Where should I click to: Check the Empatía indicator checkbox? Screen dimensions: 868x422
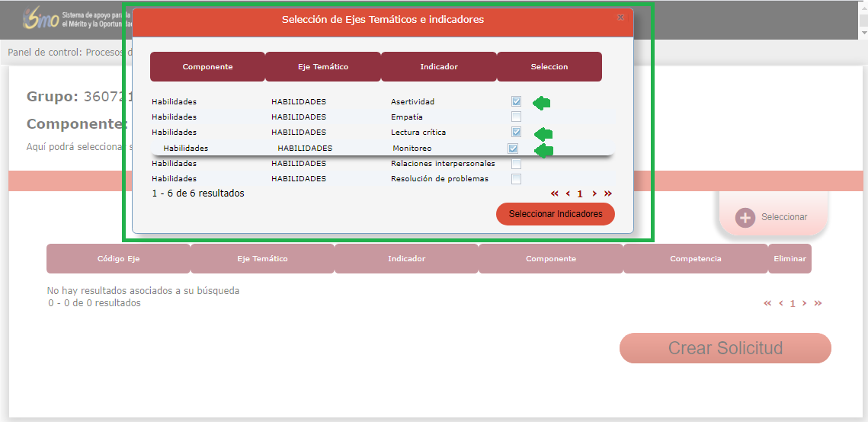(x=517, y=117)
